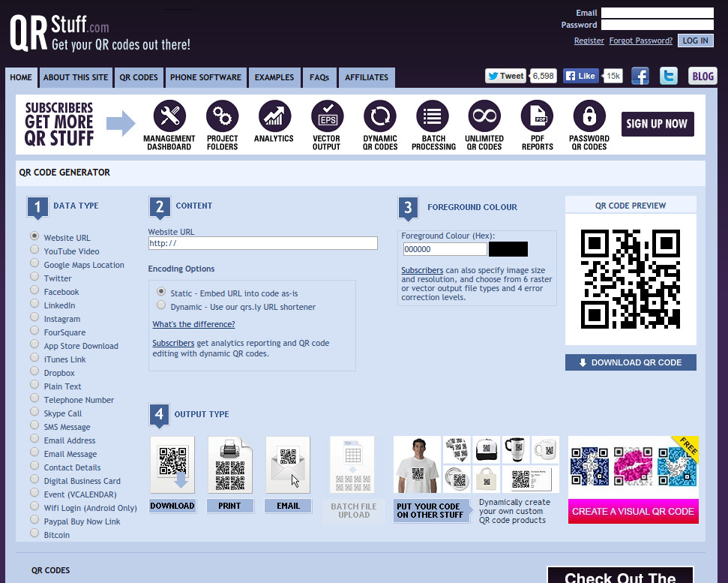Click the QR code preview image
728x583 pixels.
631,279
